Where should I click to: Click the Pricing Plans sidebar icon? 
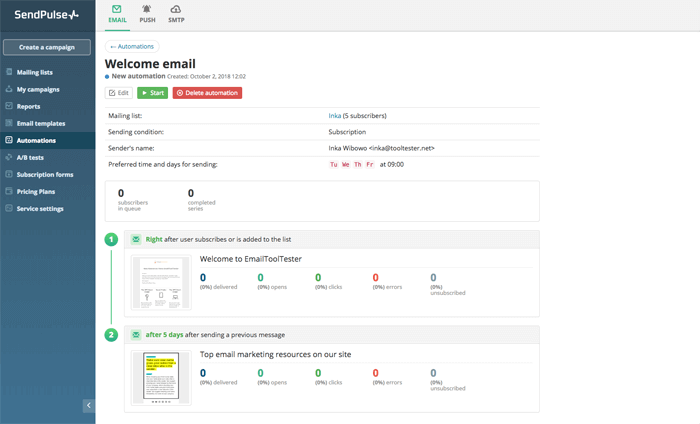(9, 191)
